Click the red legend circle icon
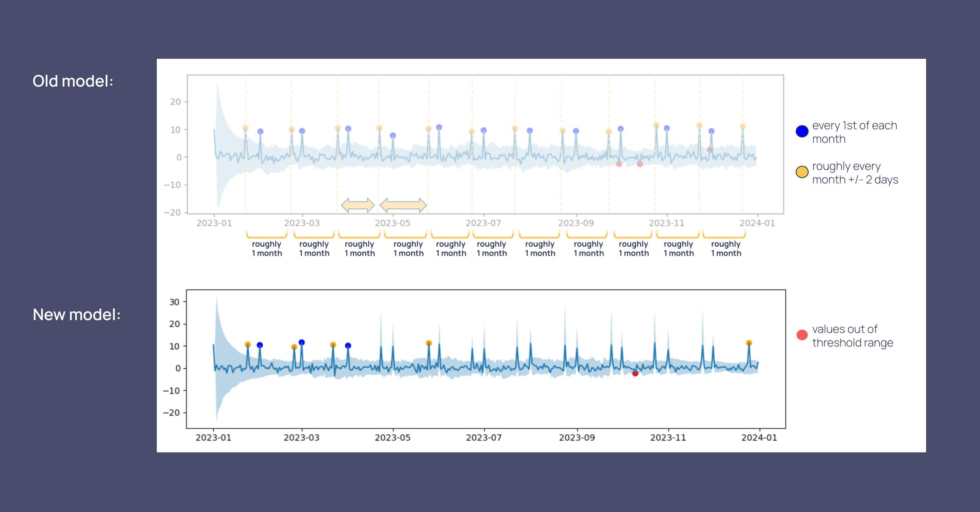The height and width of the screenshot is (512, 980). [802, 335]
